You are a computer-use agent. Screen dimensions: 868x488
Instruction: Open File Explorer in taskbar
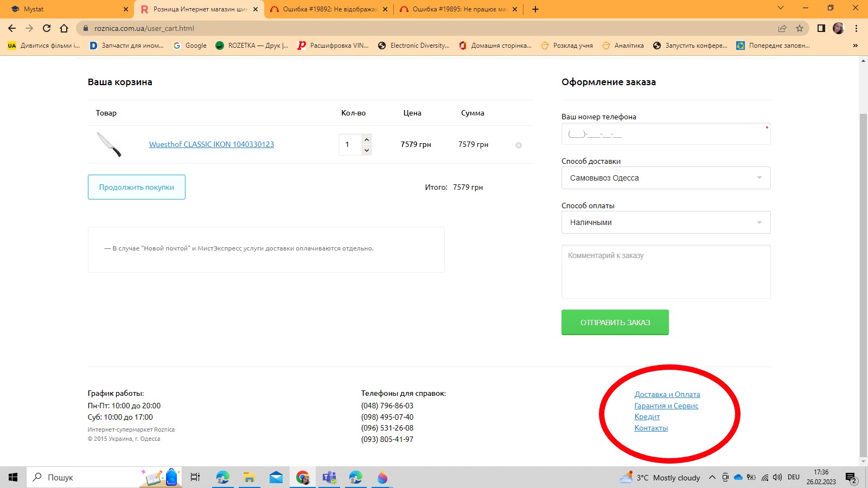249,477
